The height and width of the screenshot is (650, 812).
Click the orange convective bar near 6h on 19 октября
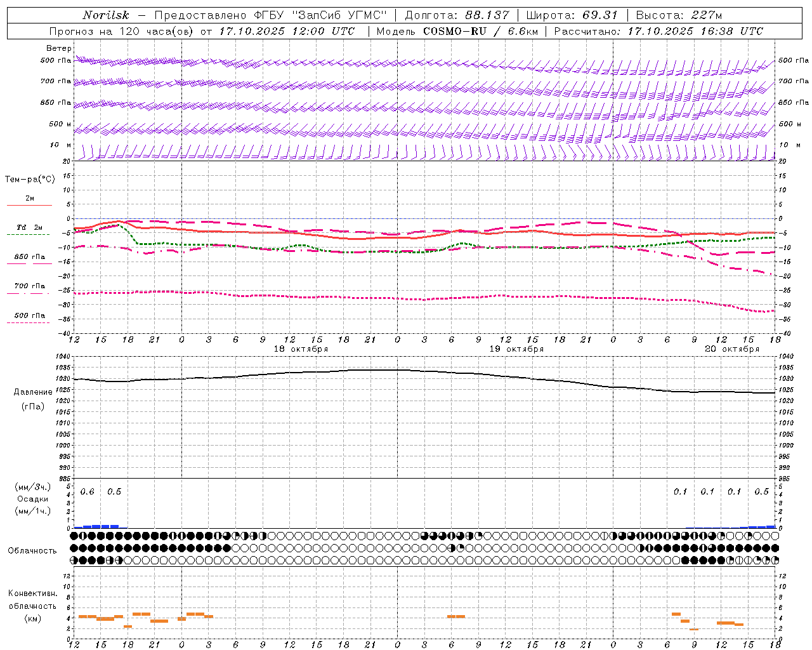coord(455,616)
